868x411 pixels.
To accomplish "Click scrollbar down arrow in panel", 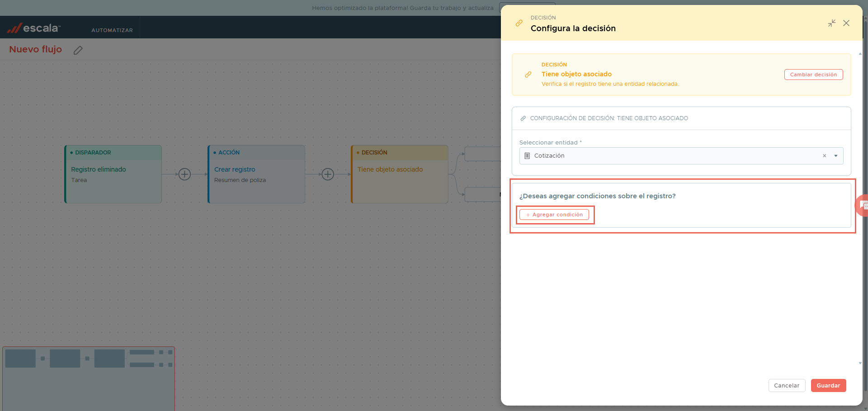I will pyautogui.click(x=860, y=363).
